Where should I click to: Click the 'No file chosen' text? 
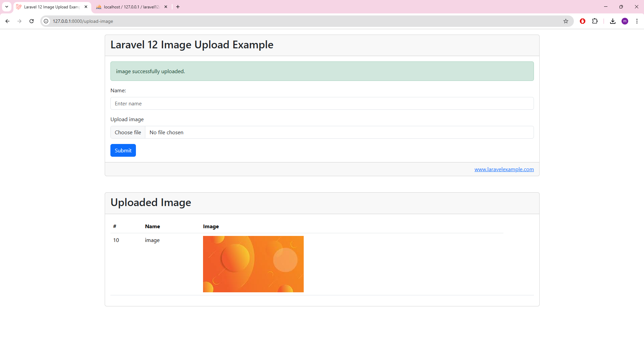[166, 132]
